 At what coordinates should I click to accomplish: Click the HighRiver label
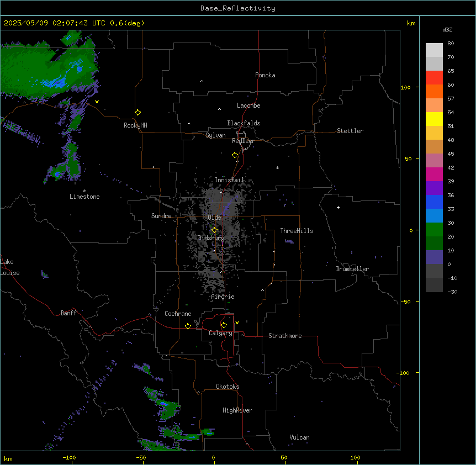237,410
